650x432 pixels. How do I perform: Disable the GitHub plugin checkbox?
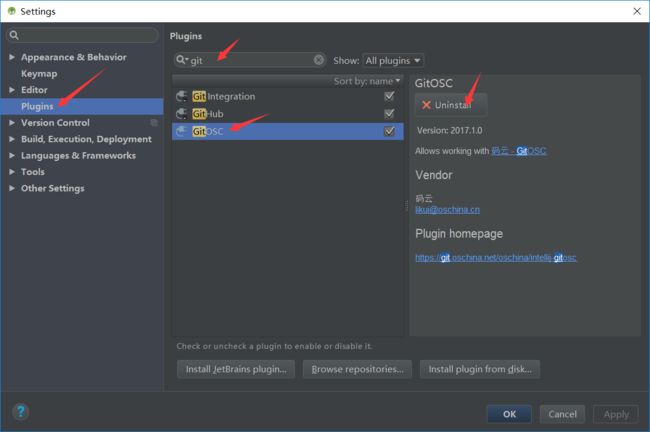(x=389, y=114)
